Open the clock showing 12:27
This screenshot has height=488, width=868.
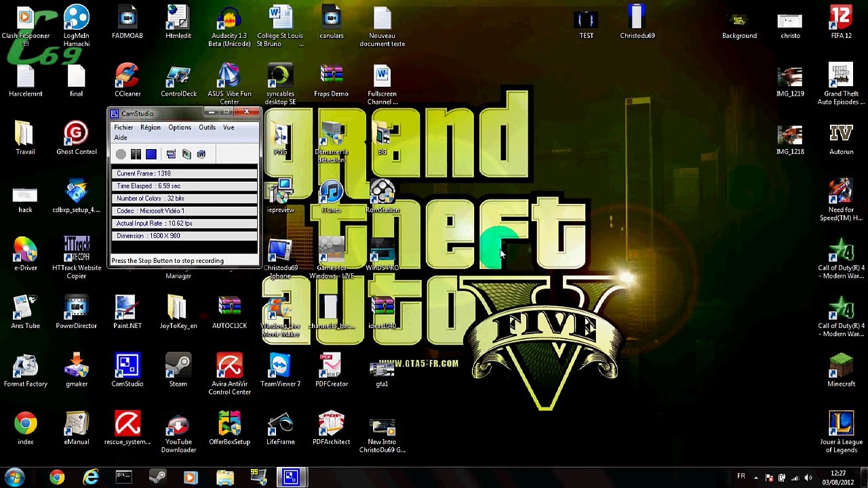[838, 478]
